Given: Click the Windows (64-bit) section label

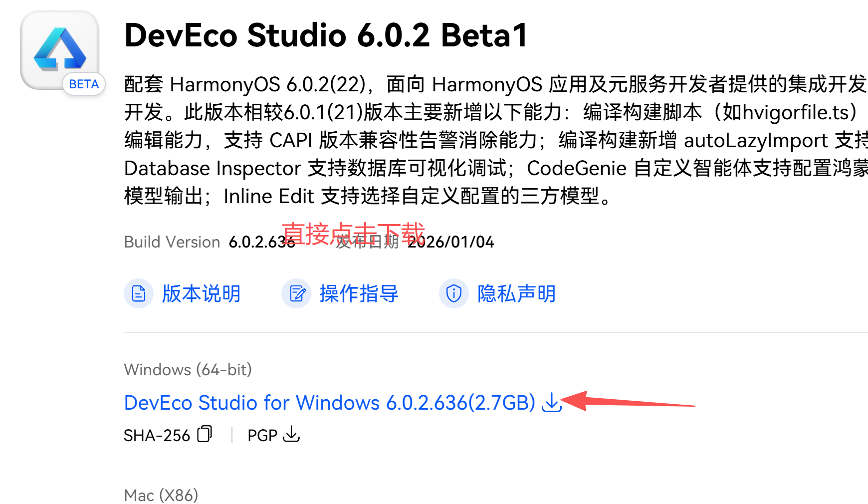Looking at the screenshot, I should pyautogui.click(x=188, y=370).
